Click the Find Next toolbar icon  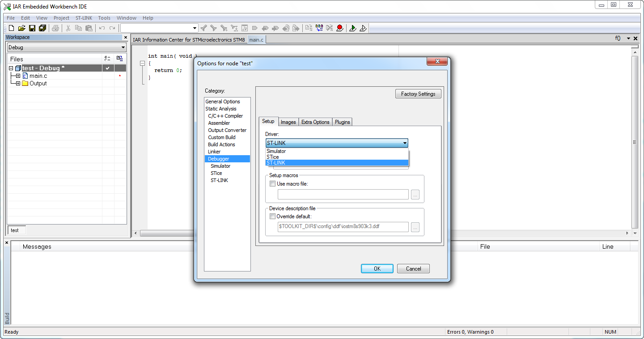[x=214, y=28]
